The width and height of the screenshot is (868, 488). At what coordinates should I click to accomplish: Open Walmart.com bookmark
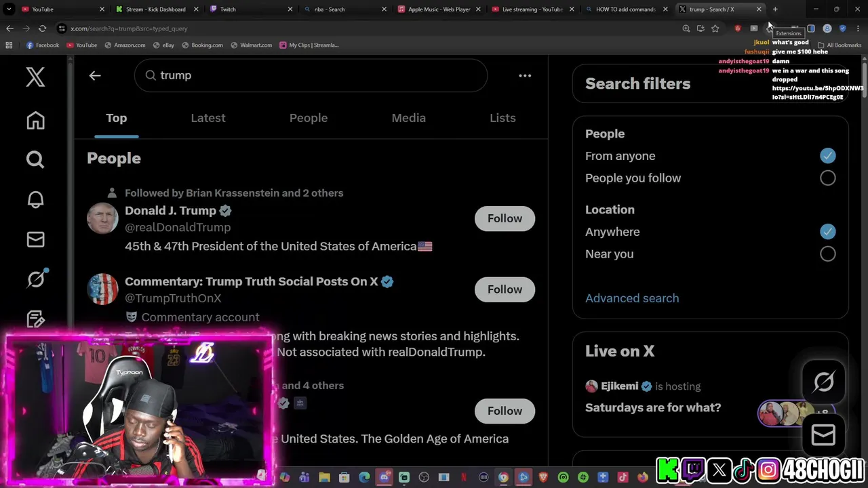tap(251, 45)
